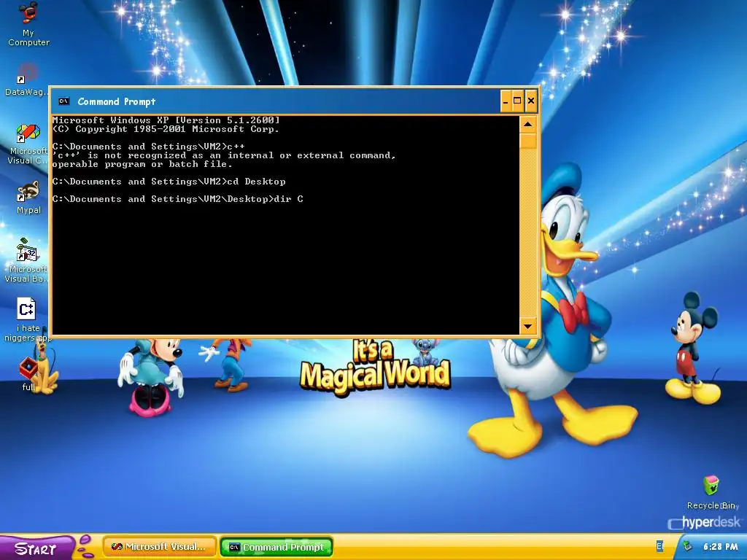Click the 'operable program or batch file.' line

pyautogui.click(x=142, y=164)
